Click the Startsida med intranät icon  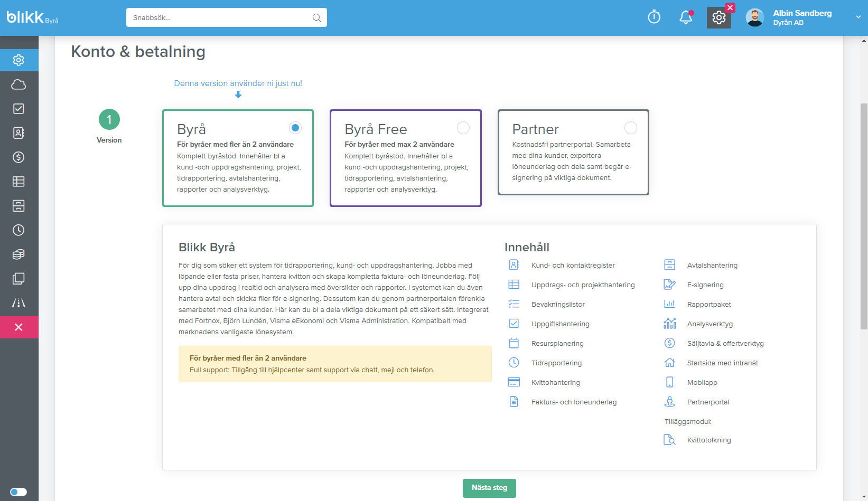point(669,363)
